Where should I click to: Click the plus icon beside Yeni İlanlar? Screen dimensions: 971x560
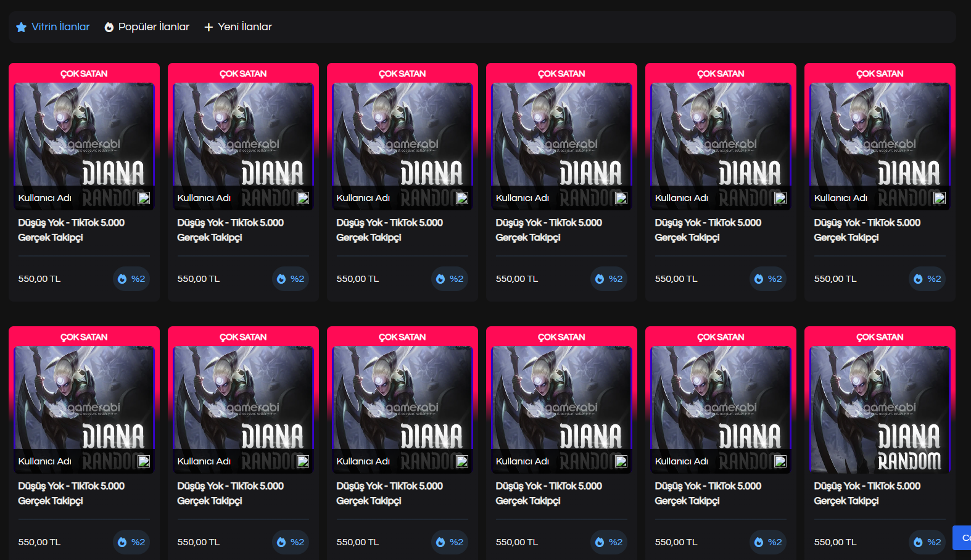point(209,27)
